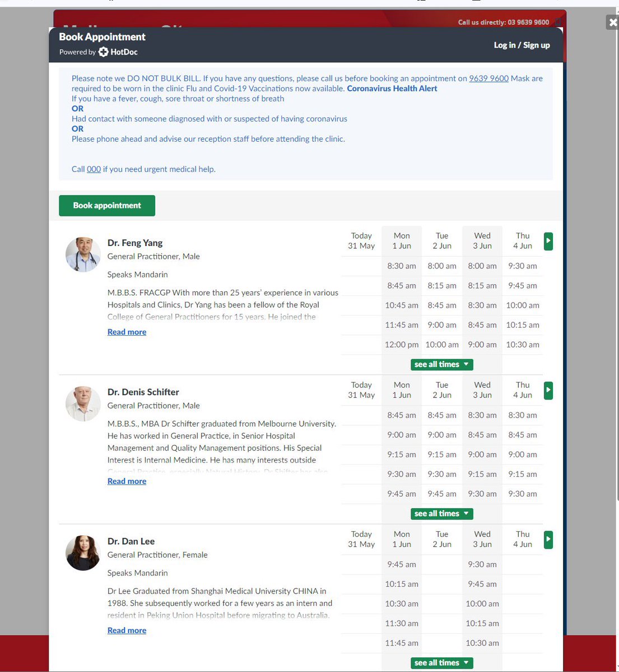Read more about Dr. Feng Yang
The width and height of the screenshot is (619, 672).
pos(127,332)
